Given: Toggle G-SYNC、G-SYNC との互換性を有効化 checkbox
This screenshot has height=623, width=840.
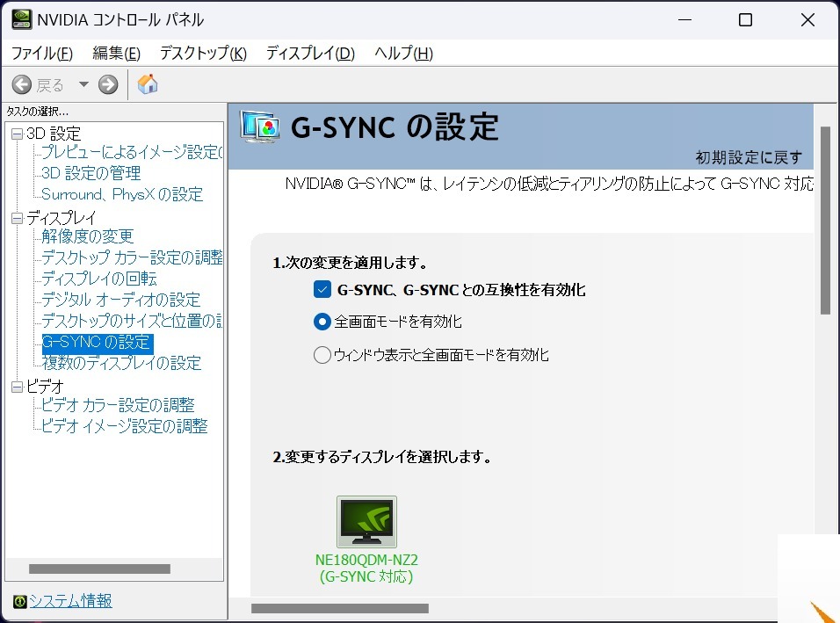Looking at the screenshot, I should (x=322, y=290).
